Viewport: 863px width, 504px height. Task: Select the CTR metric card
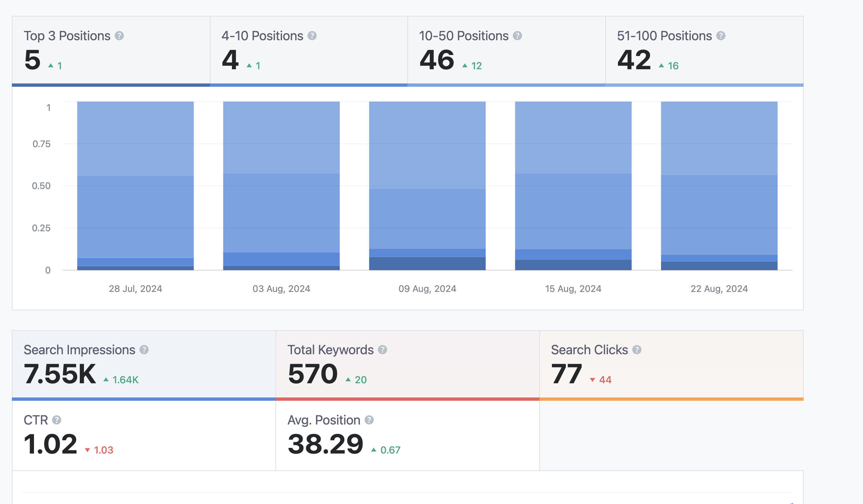144,435
